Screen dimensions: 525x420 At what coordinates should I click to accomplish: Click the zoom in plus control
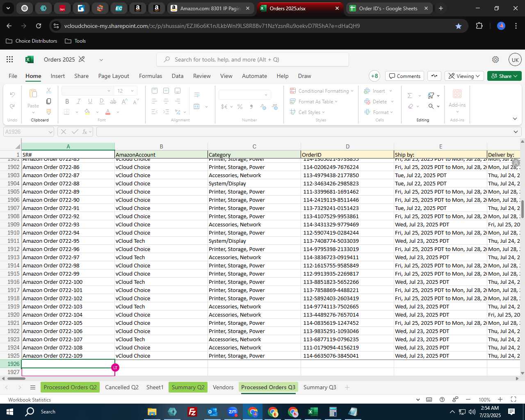pos(500,399)
